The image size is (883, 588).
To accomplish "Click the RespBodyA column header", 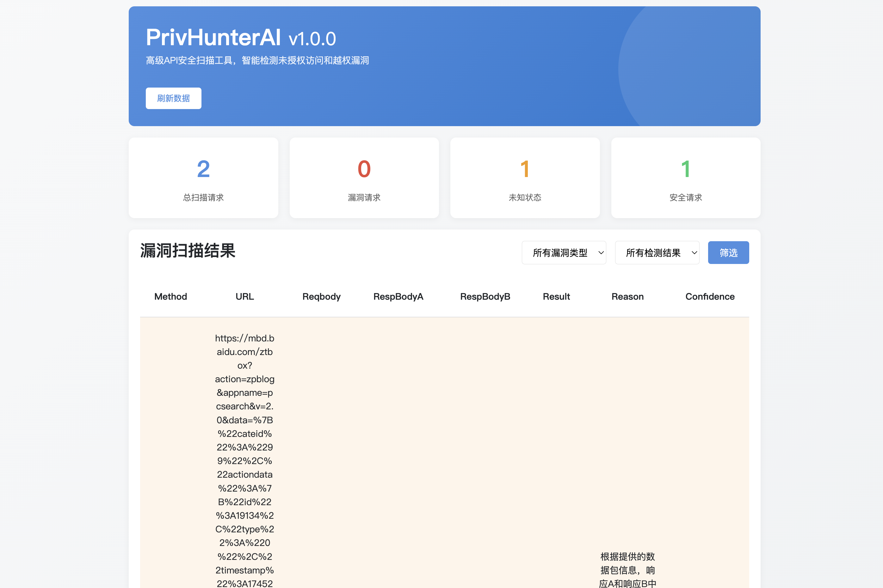I will point(398,297).
